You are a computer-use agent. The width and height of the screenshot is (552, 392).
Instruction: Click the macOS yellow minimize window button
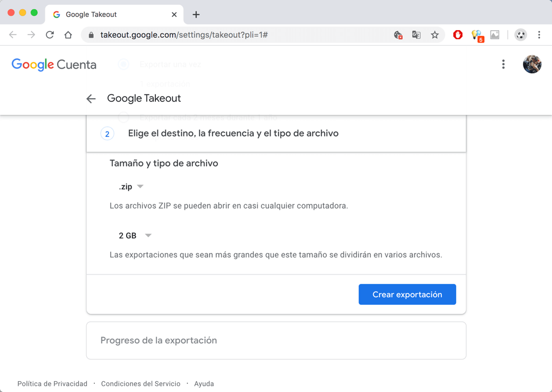click(x=23, y=13)
